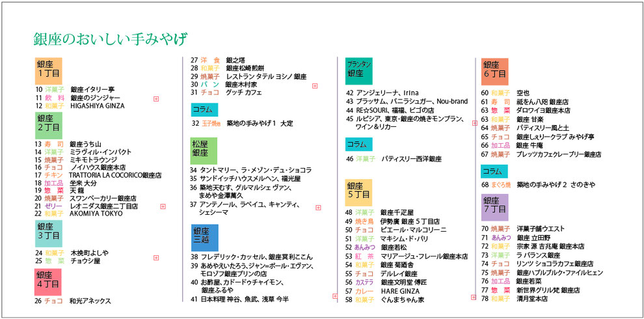Select the entry 洋菓子舗ウエスト

(x=541, y=229)
